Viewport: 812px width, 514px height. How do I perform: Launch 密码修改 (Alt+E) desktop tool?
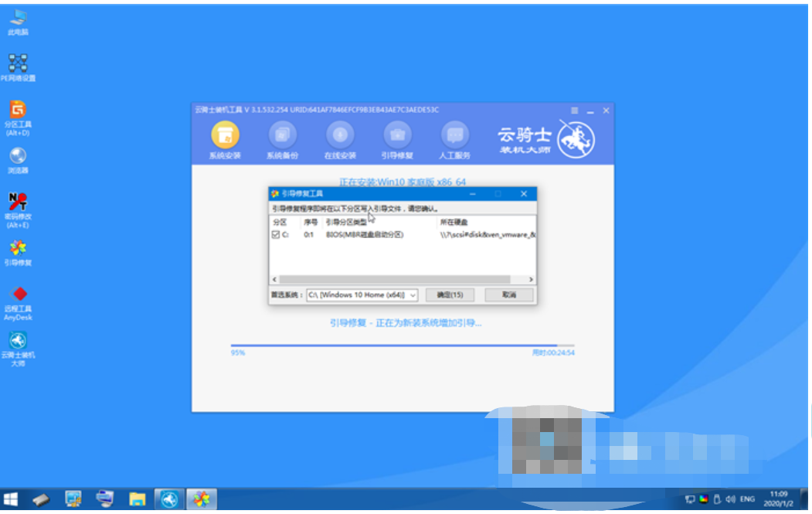pyautogui.click(x=18, y=209)
